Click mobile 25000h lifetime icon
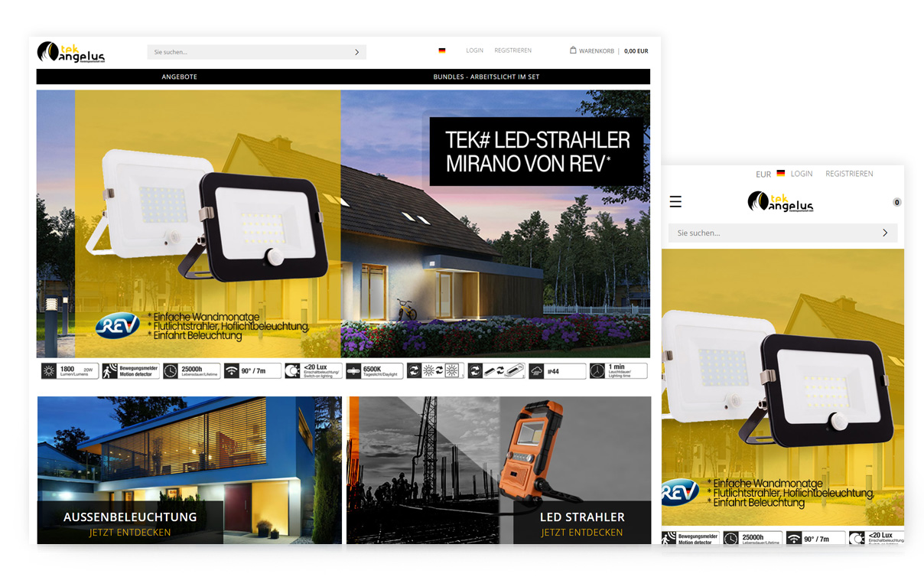 753,539
